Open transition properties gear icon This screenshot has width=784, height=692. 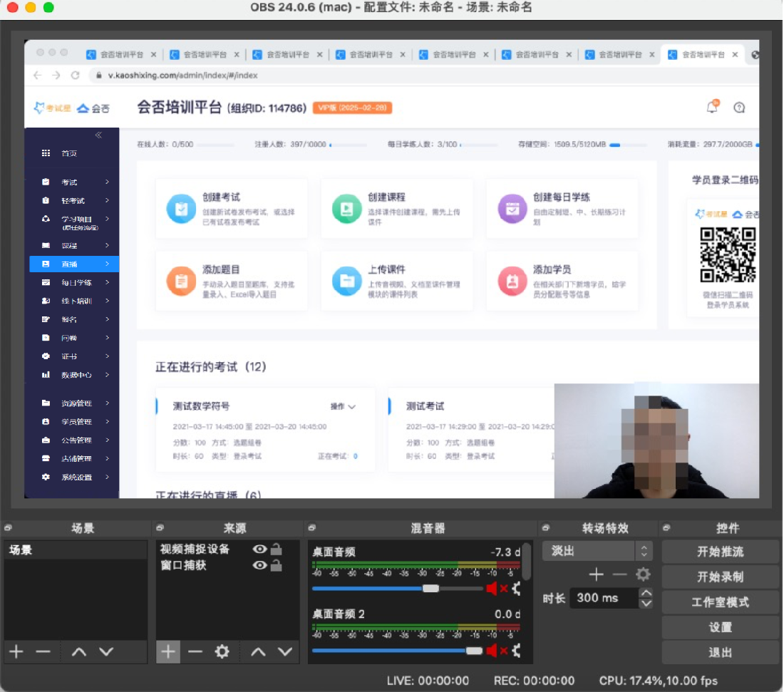point(643,574)
